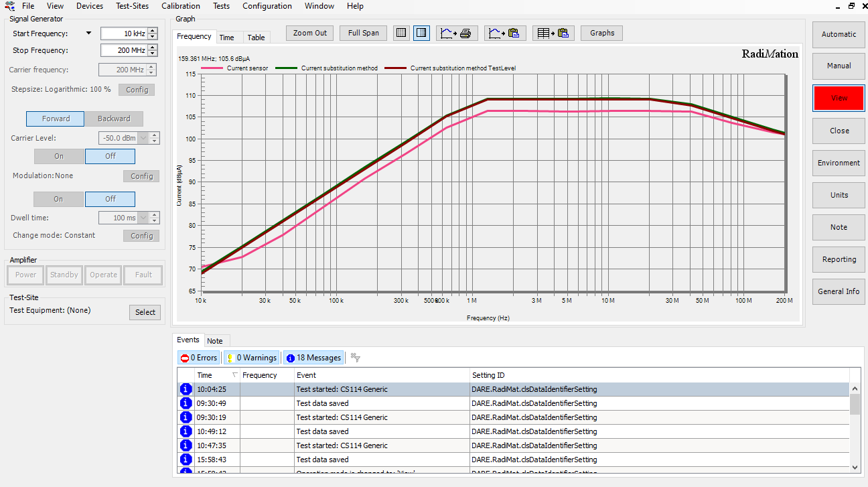This screenshot has height=487, width=868.
Task: Click the full grid lines icon
Action: point(401,33)
